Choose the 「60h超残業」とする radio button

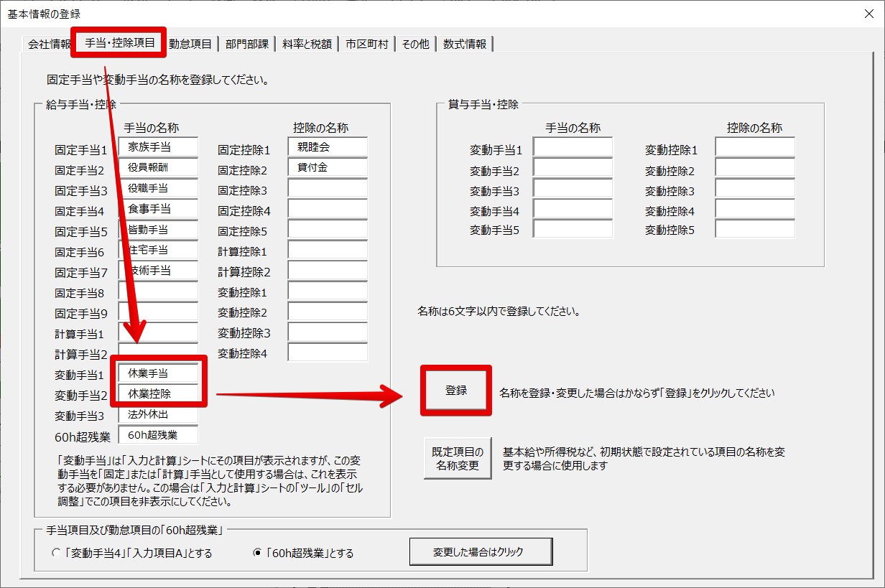click(258, 554)
